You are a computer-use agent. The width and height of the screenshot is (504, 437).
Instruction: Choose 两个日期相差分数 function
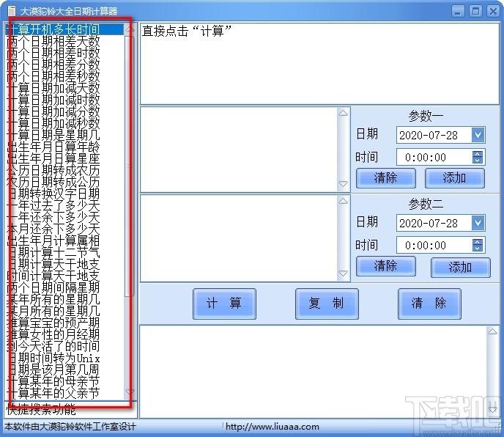[x=64, y=65]
